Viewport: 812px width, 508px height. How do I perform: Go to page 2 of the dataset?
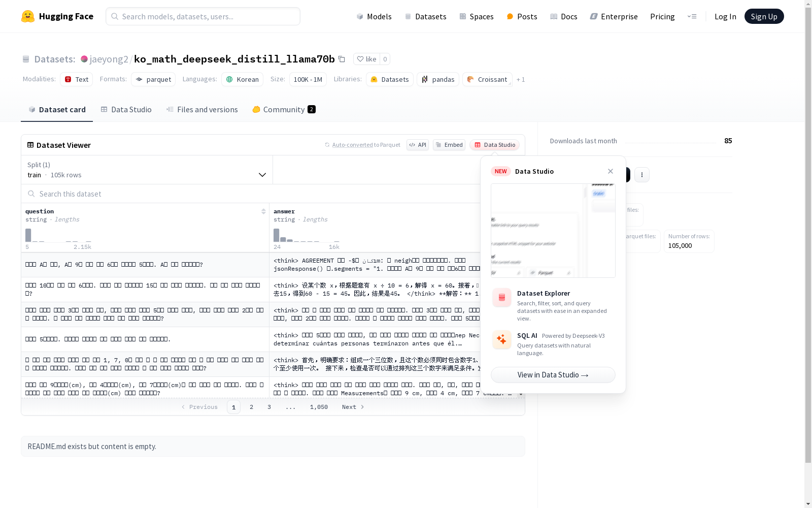click(x=251, y=407)
